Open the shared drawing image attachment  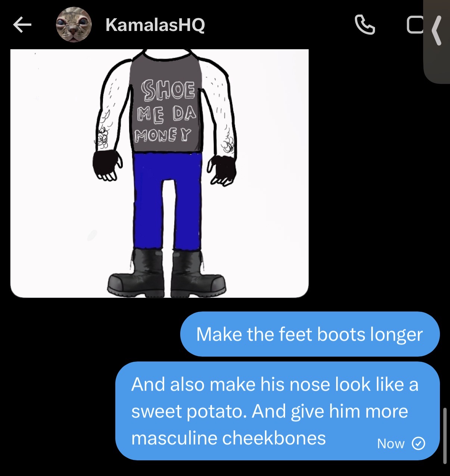pos(159,173)
